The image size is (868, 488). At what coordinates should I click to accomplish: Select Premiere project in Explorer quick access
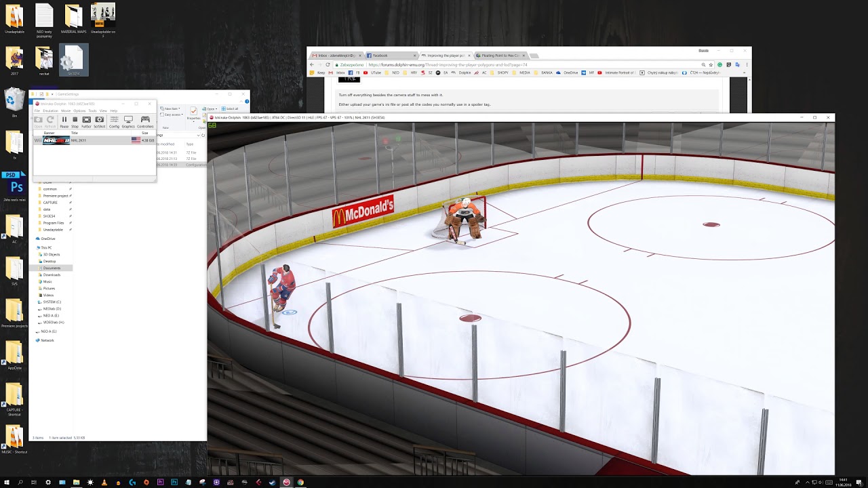click(55, 195)
